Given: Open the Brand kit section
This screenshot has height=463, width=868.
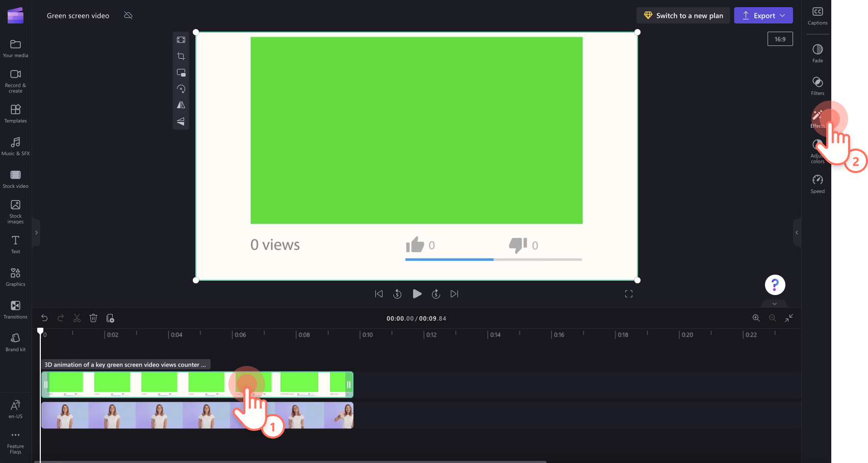Looking at the screenshot, I should pos(15,341).
